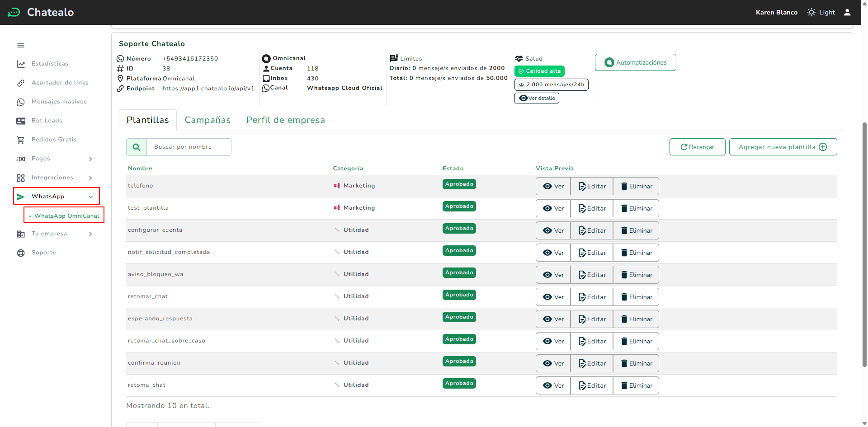The image size is (868, 427).
Task: Click the Aprobado badge for telefono
Action: coord(459,184)
